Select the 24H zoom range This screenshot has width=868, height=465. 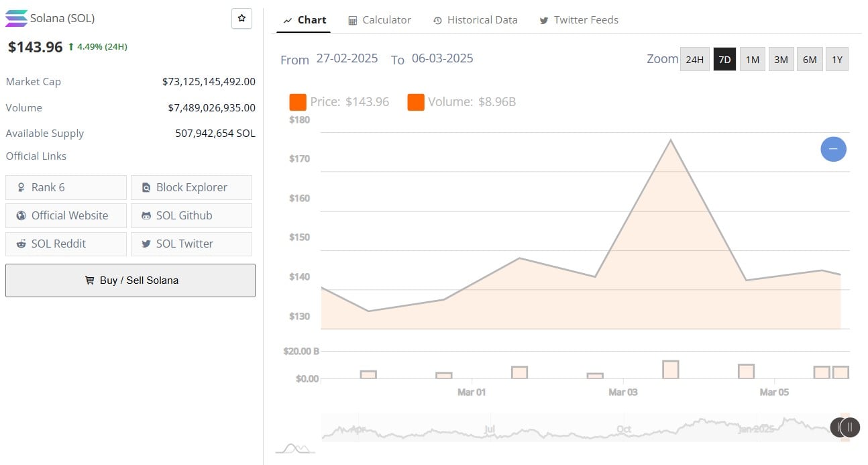(694, 59)
